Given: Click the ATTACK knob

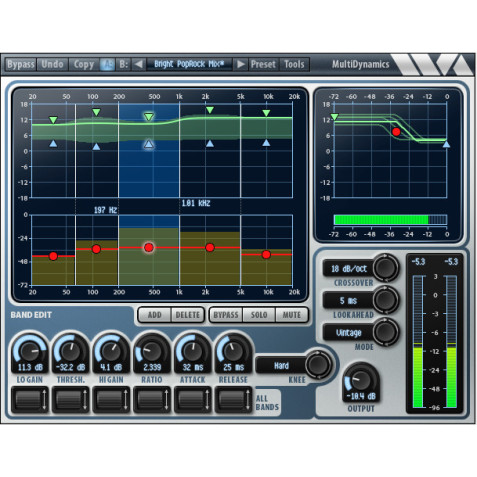Looking at the screenshot, I should point(192,352).
